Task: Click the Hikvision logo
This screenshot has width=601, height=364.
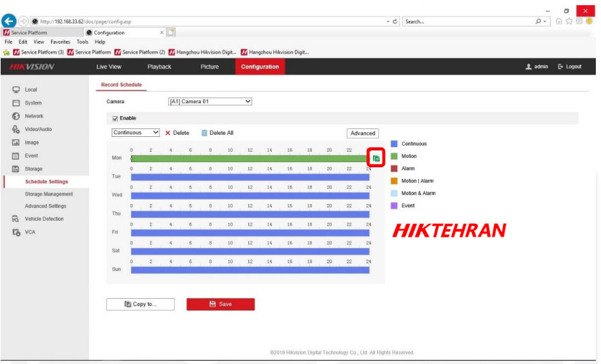Action: 32,66
